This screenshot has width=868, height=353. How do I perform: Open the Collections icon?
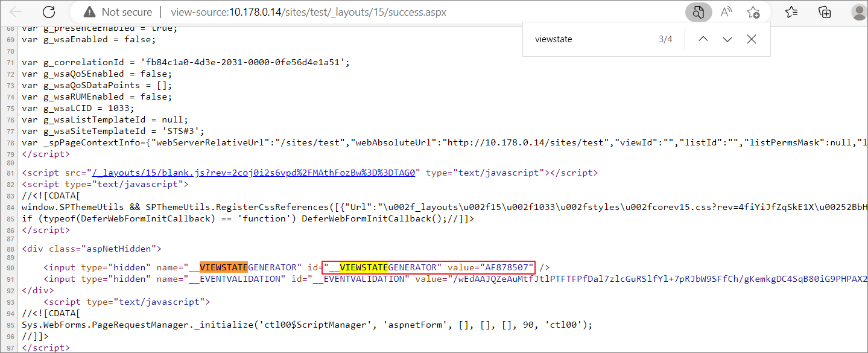[x=825, y=12]
